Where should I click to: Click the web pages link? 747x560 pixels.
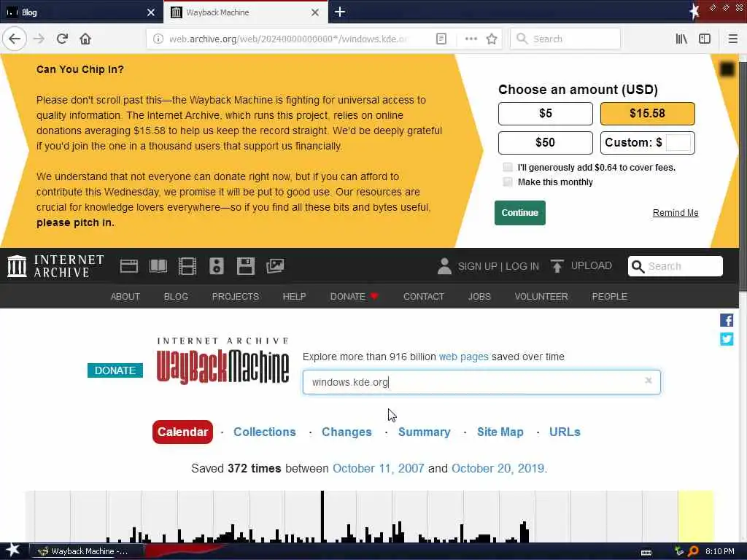[463, 357]
